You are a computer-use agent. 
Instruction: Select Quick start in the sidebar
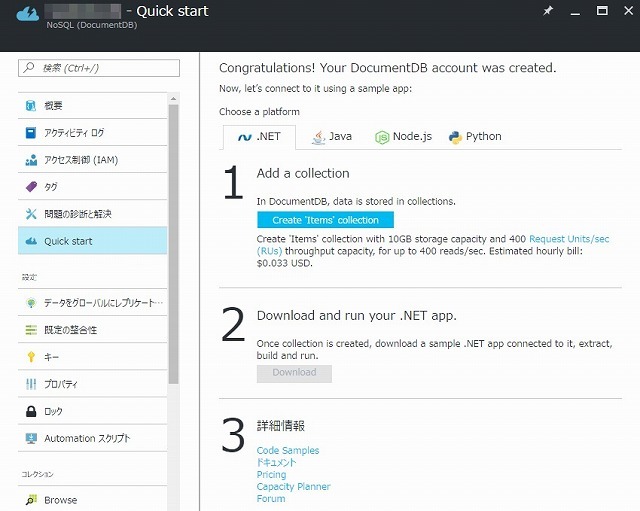(93, 241)
